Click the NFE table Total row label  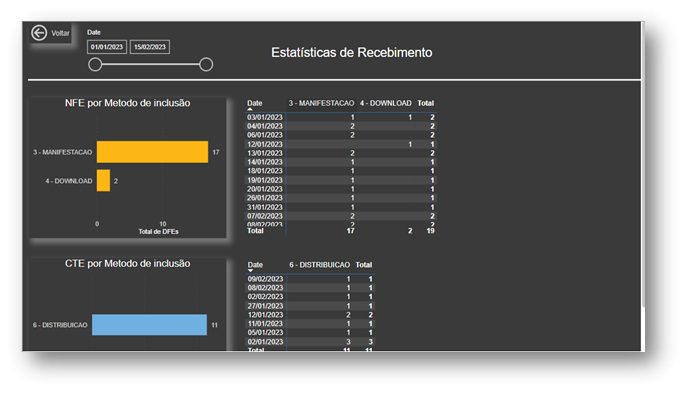[x=255, y=231]
